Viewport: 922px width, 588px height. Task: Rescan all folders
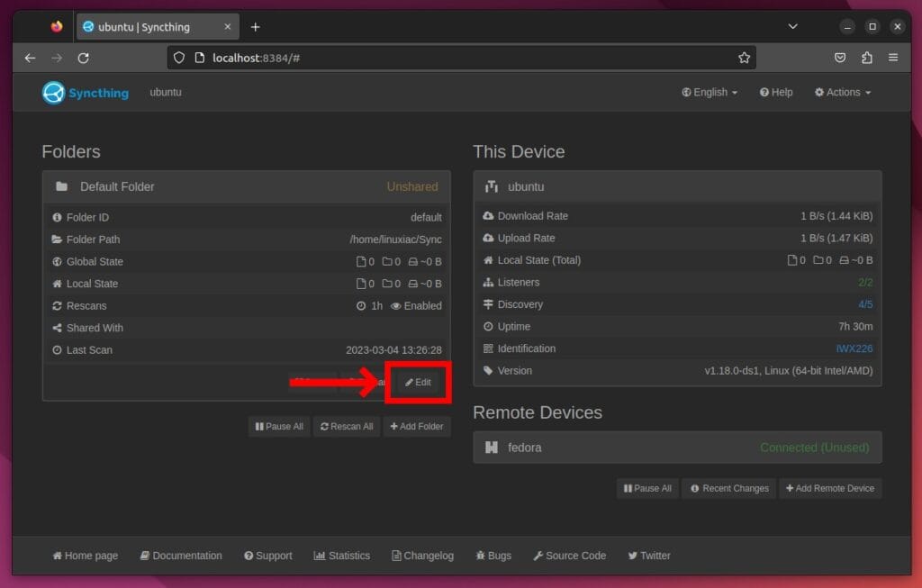[x=347, y=426]
